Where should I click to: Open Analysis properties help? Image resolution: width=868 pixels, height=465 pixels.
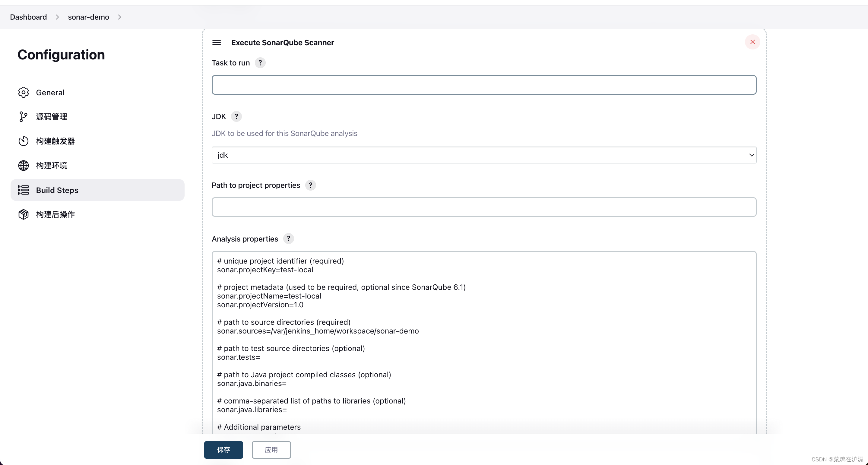coord(288,239)
